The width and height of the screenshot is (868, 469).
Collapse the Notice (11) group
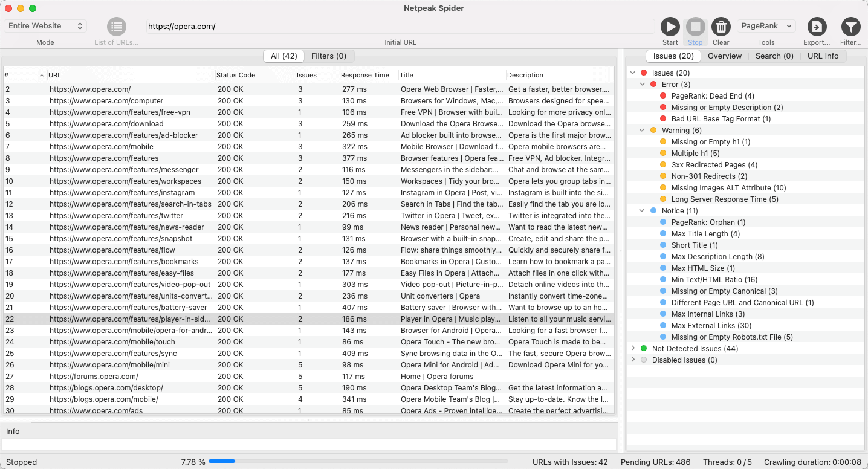[x=643, y=211]
